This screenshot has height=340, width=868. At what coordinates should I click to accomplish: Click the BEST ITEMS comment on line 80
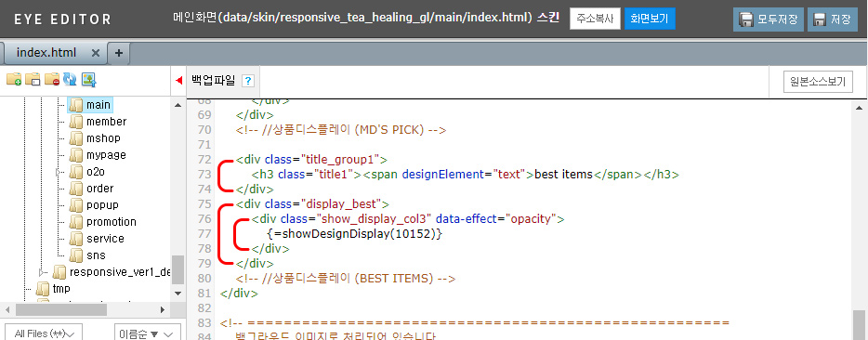point(346,279)
